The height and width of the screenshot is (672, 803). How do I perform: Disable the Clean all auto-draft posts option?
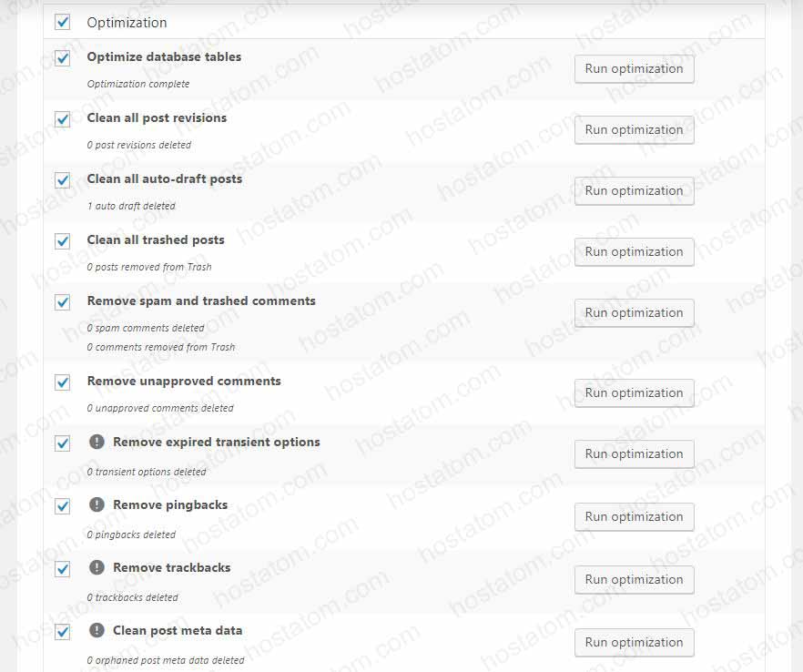(62, 180)
